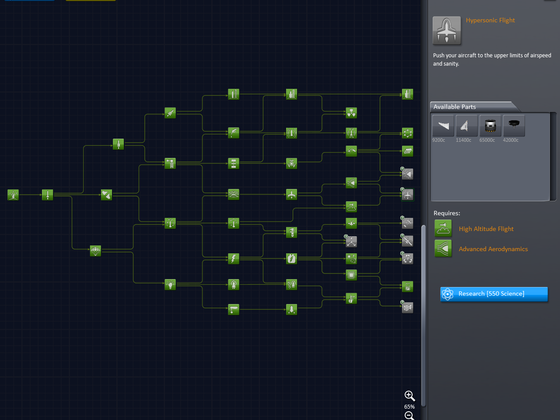Select the Landing node with flag-shaped icon
This screenshot has height=420, width=560.
[x=233, y=309]
